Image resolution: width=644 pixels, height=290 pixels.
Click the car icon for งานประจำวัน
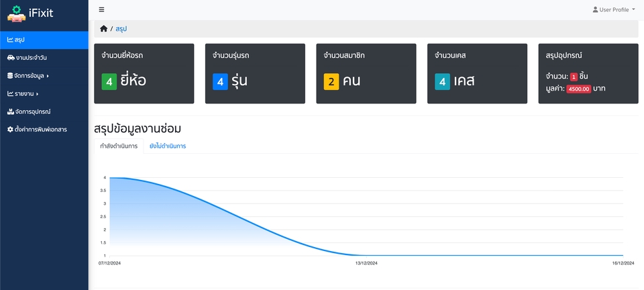[10, 58]
